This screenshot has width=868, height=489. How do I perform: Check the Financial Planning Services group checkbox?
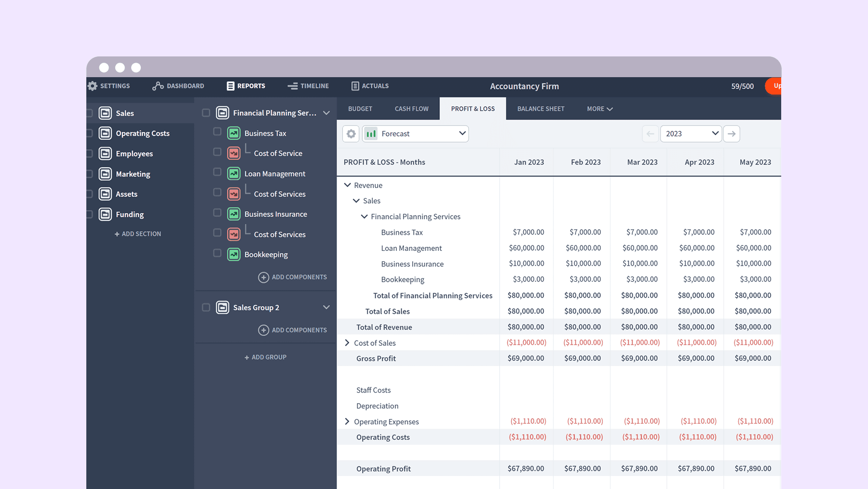point(206,113)
